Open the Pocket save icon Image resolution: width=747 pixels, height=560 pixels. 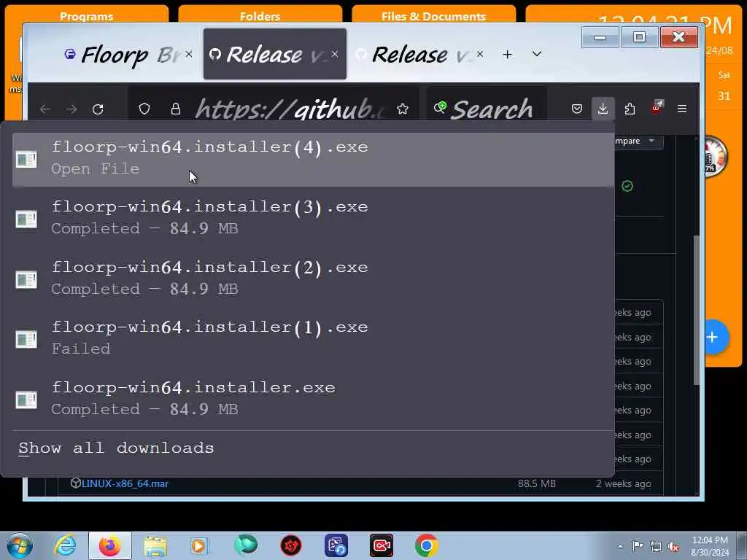pyautogui.click(x=576, y=109)
